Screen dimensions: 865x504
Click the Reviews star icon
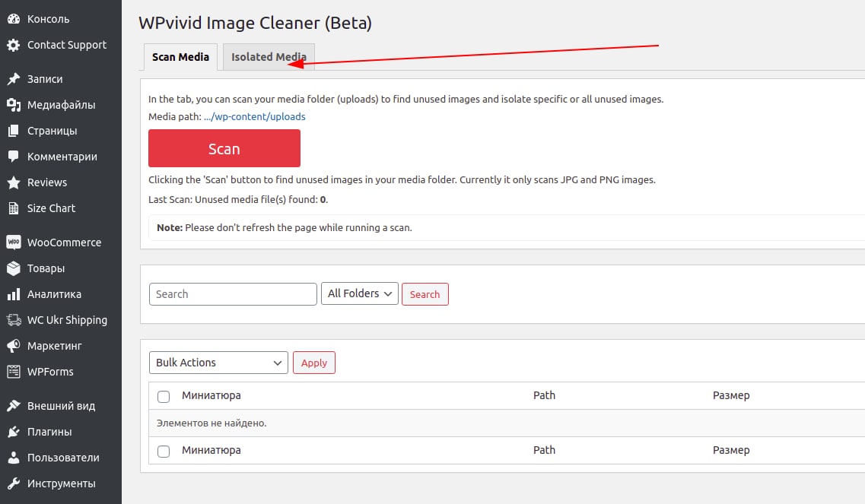[x=14, y=182]
